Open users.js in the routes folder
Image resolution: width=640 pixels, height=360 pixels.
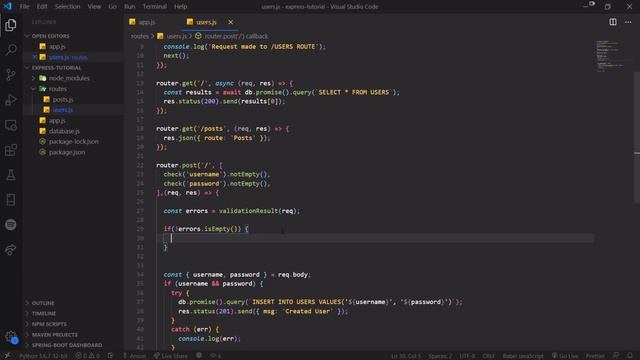point(62,110)
